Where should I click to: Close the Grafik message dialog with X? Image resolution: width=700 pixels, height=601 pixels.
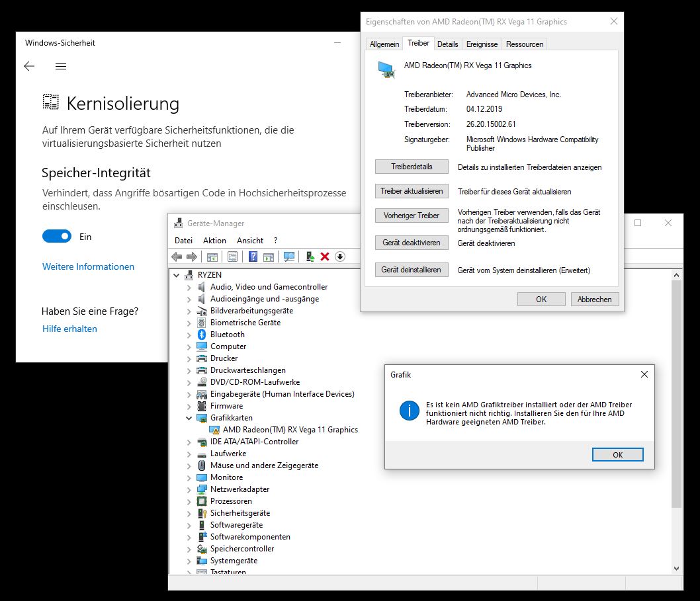coord(644,374)
